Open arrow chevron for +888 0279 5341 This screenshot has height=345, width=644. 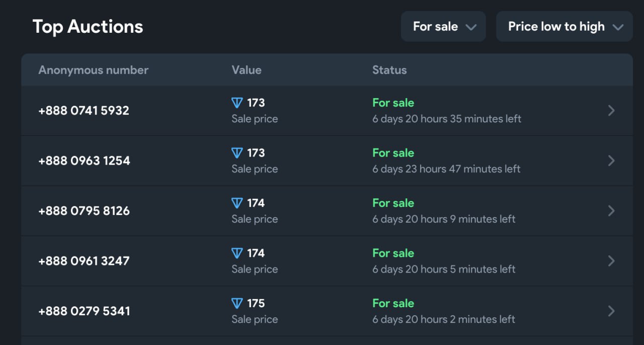tap(611, 311)
